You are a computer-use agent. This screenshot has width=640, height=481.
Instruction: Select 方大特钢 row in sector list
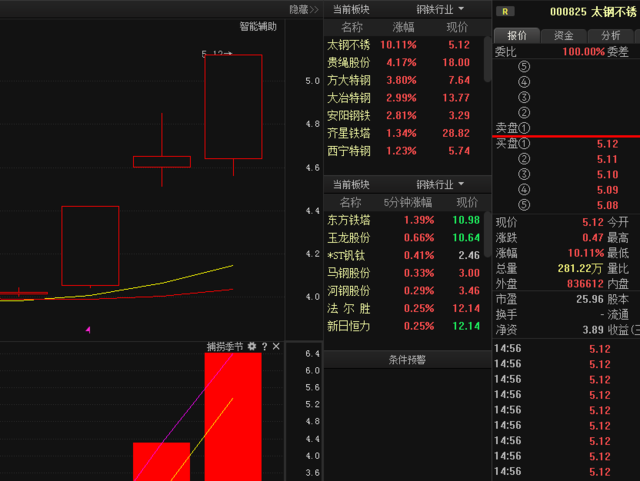click(404, 80)
